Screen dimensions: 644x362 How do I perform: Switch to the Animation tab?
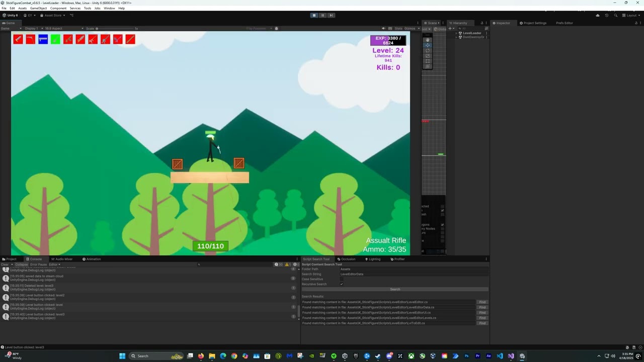click(x=92, y=259)
